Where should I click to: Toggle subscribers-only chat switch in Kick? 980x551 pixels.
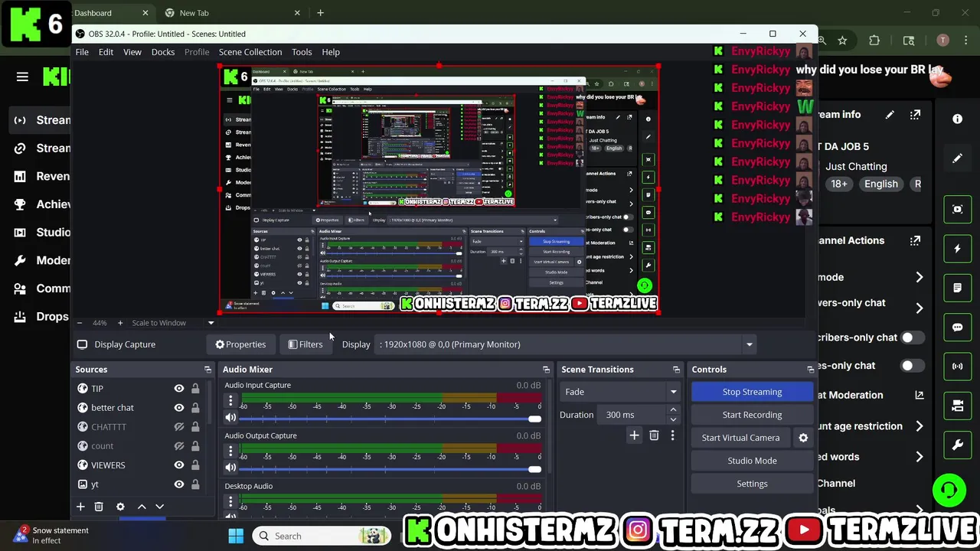pos(912,337)
